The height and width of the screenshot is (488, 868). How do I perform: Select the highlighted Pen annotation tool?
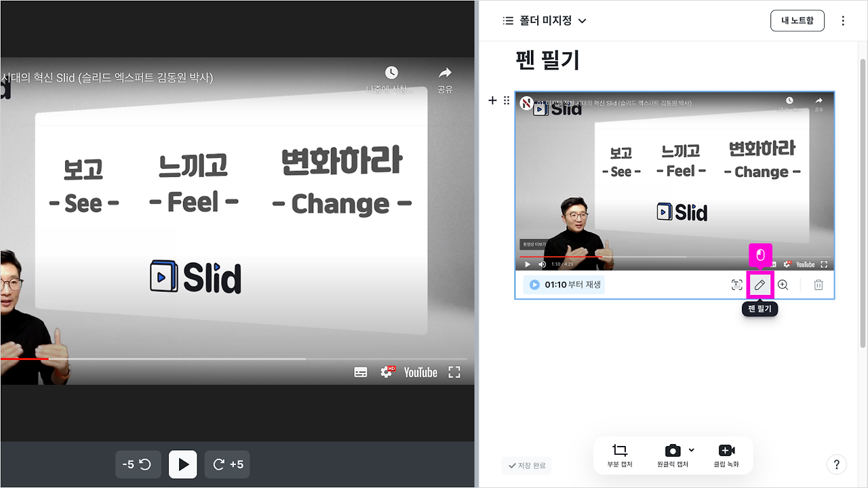759,285
